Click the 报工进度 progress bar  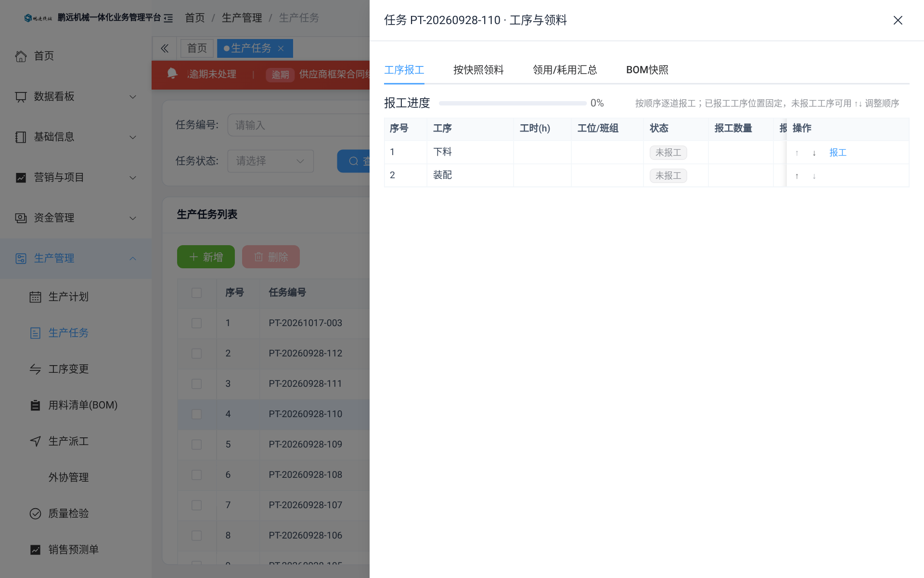[513, 103]
